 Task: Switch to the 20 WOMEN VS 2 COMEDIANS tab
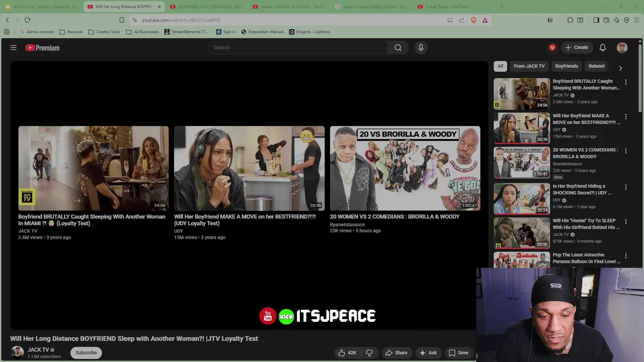point(206,7)
